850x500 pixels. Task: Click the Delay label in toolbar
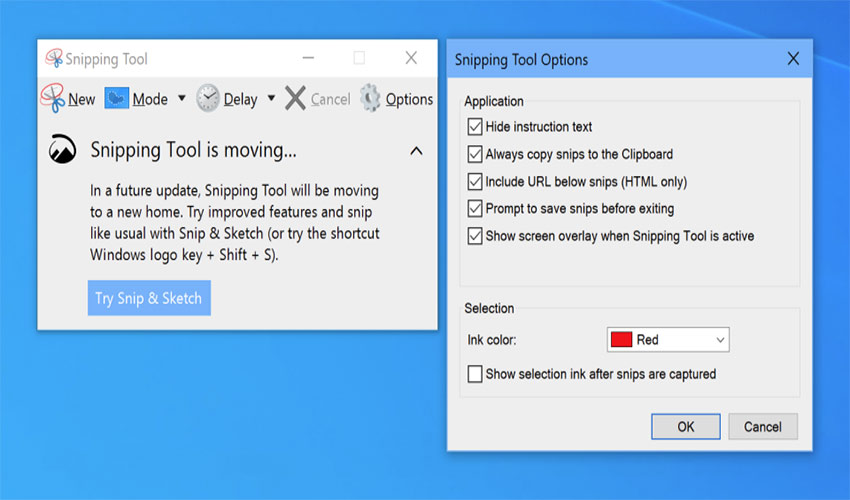241,100
